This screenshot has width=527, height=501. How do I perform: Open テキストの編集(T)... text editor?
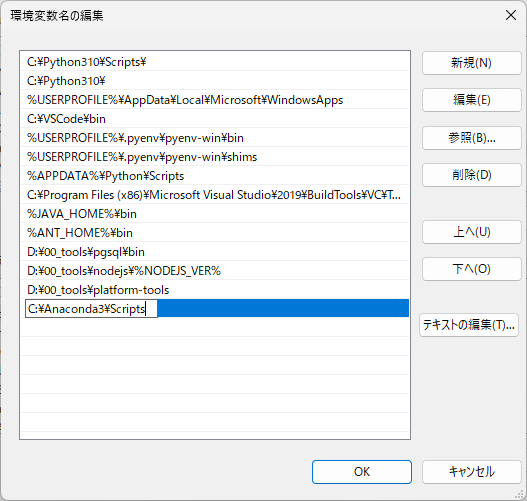click(x=469, y=325)
